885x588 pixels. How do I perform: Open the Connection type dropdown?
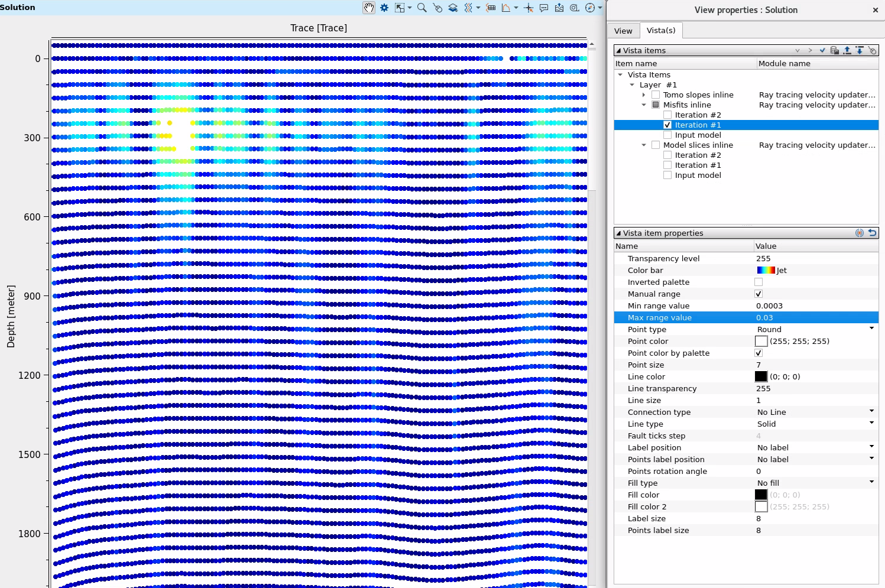871,411
